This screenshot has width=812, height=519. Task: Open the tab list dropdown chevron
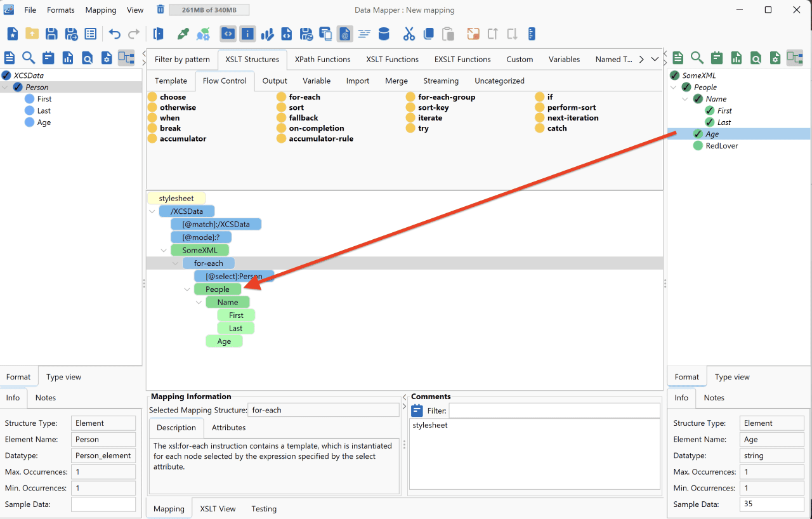655,59
